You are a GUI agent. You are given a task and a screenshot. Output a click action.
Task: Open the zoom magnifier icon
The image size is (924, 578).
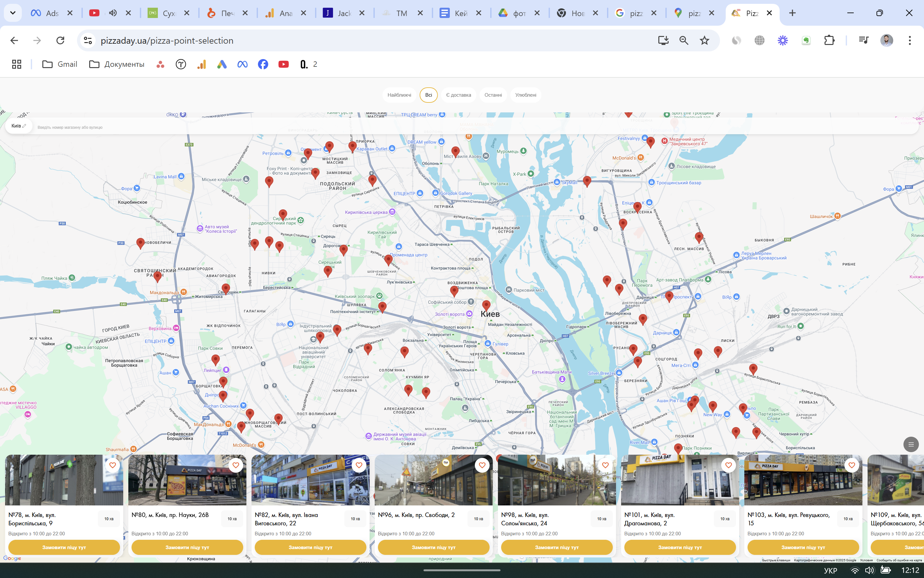[x=684, y=40]
